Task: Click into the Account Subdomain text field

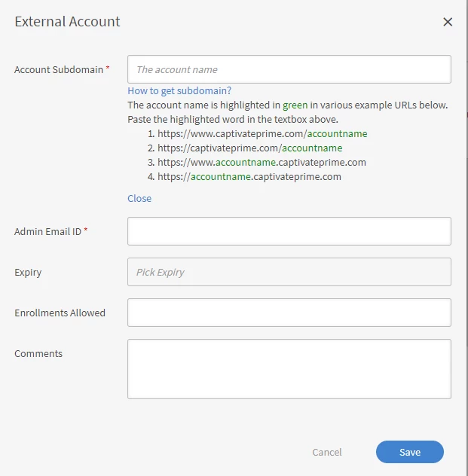Action: [289, 69]
